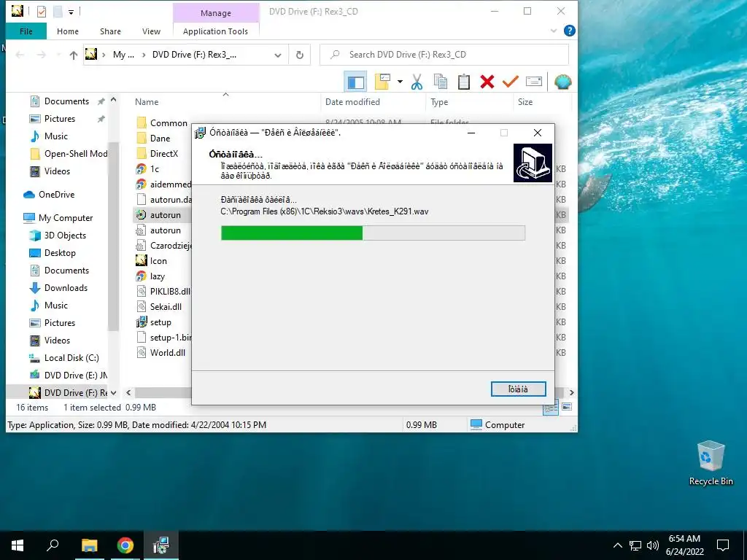This screenshot has width=747, height=560.
Task: Select the World.dll file
Action: tap(168, 352)
